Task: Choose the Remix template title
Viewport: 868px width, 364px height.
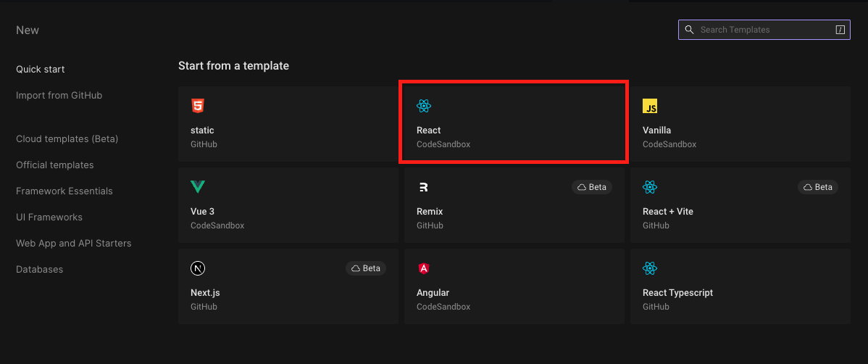Action: click(x=430, y=212)
